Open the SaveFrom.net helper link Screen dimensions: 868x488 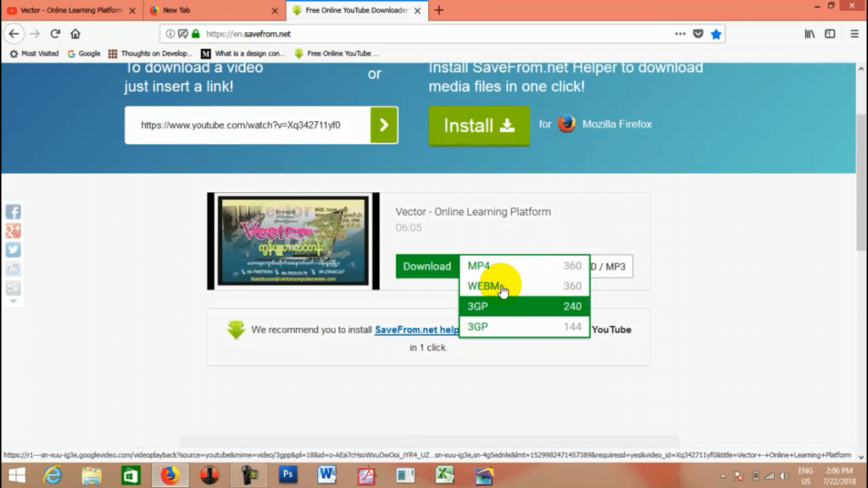[417, 330]
